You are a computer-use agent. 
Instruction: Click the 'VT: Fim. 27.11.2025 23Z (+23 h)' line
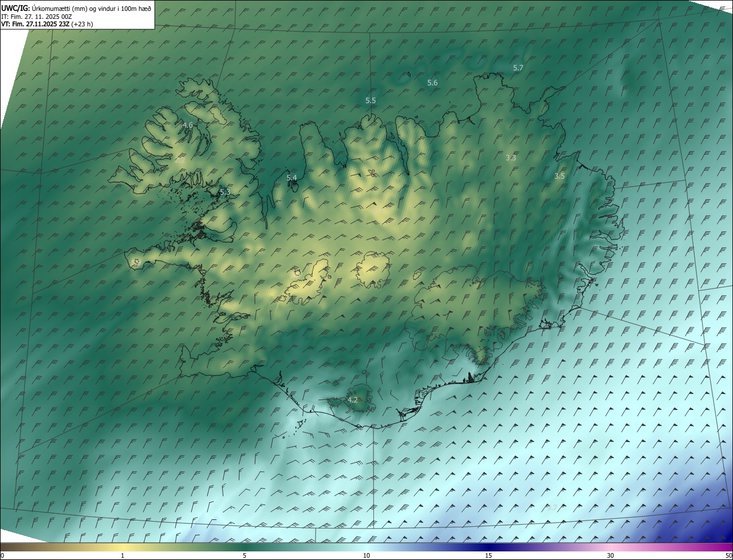[x=47, y=24]
